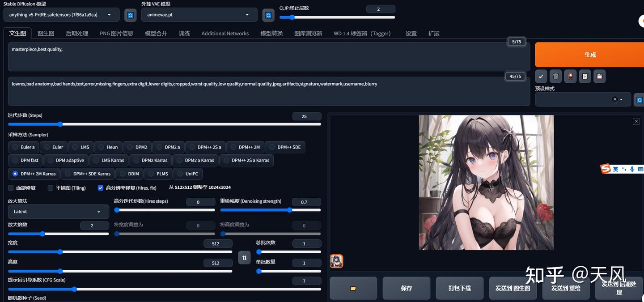Refresh the preset styles list
The width and height of the screenshot is (644, 302).
click(640, 100)
